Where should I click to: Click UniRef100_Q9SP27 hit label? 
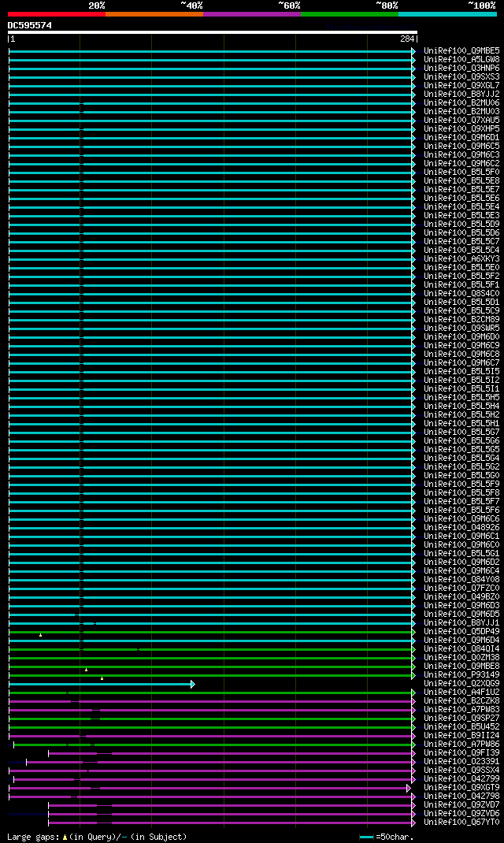pyautogui.click(x=461, y=719)
